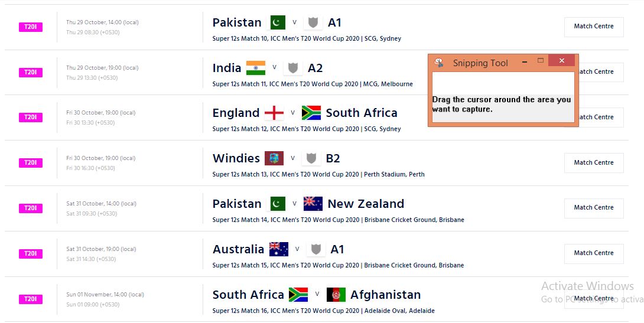The width and height of the screenshot is (644, 323).
Task: Click the Snipping Tool scissors icon
Action: click(x=439, y=62)
